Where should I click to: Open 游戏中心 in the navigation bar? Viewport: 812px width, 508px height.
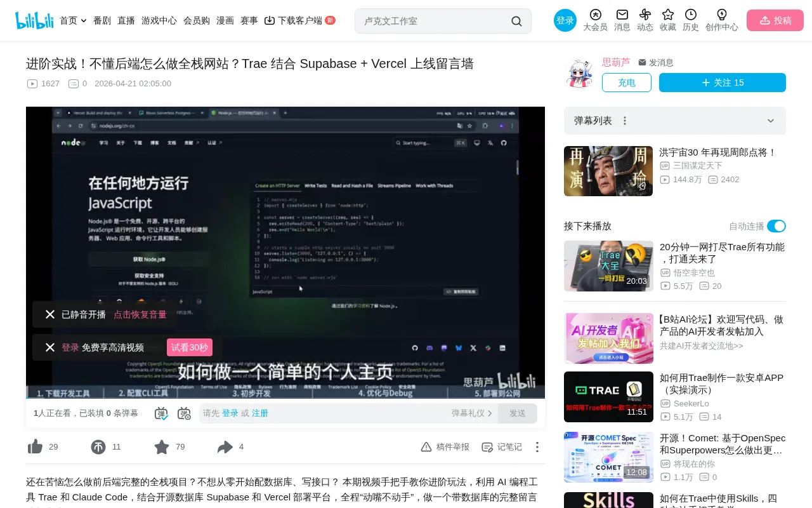159,20
